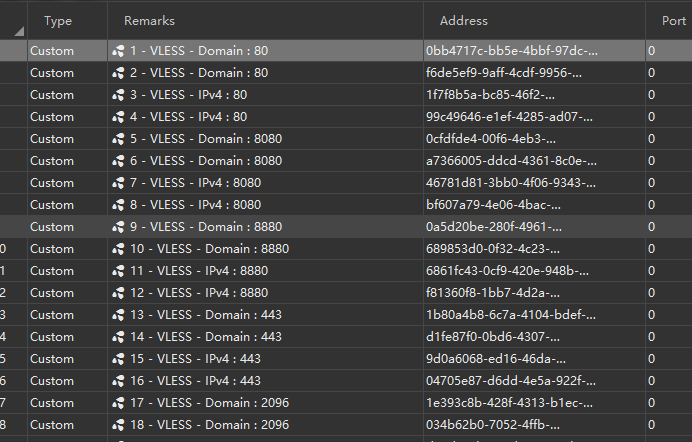The width and height of the screenshot is (692, 442).
Task: Select remark '17 - VLESS - Domain : 2096'
Action: pos(210,403)
